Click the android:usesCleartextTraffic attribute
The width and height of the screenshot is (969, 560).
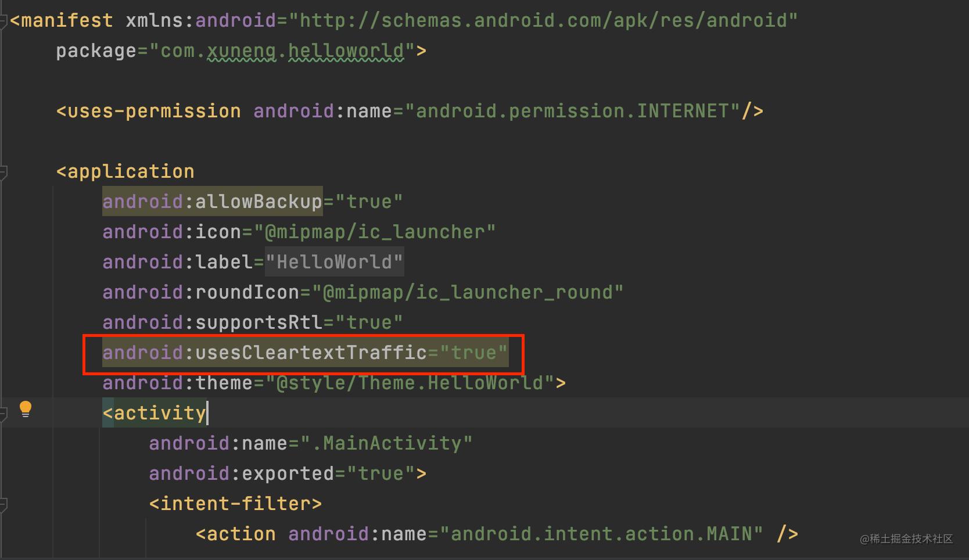[264, 353]
